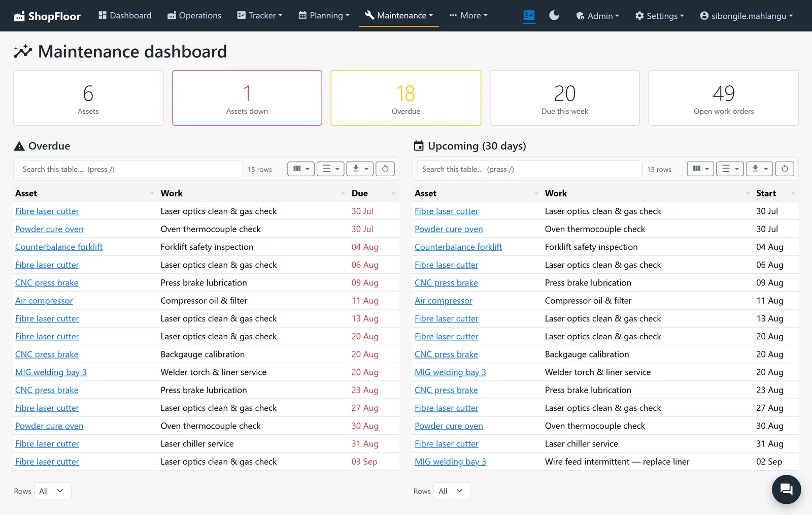Image resolution: width=812 pixels, height=515 pixels.
Task: Open the Assets down card
Action: [247, 98]
